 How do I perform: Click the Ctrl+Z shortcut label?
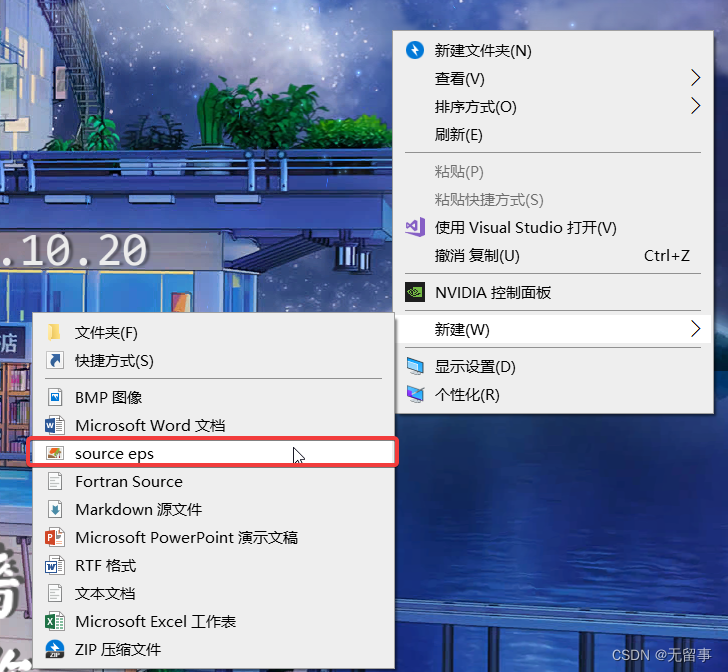pos(666,255)
